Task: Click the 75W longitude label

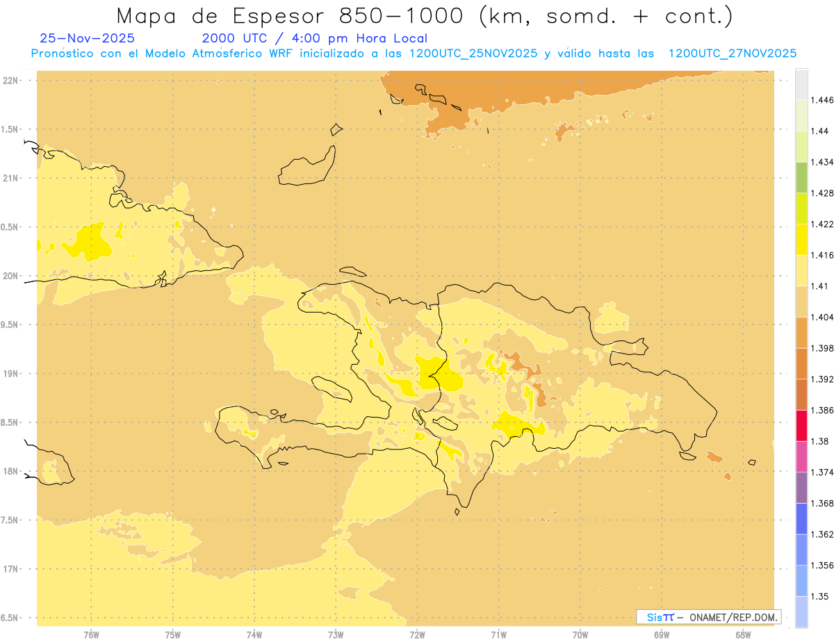Action: click(x=173, y=634)
